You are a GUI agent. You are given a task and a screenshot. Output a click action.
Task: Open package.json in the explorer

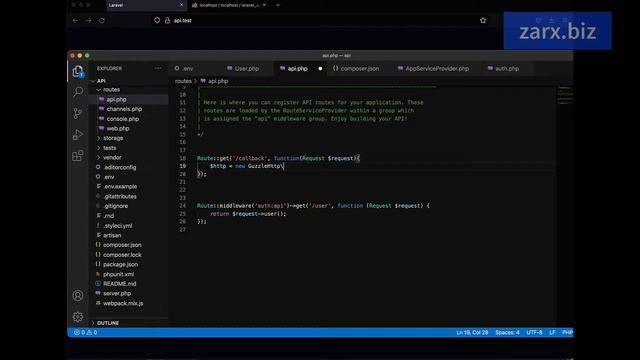tap(120, 264)
